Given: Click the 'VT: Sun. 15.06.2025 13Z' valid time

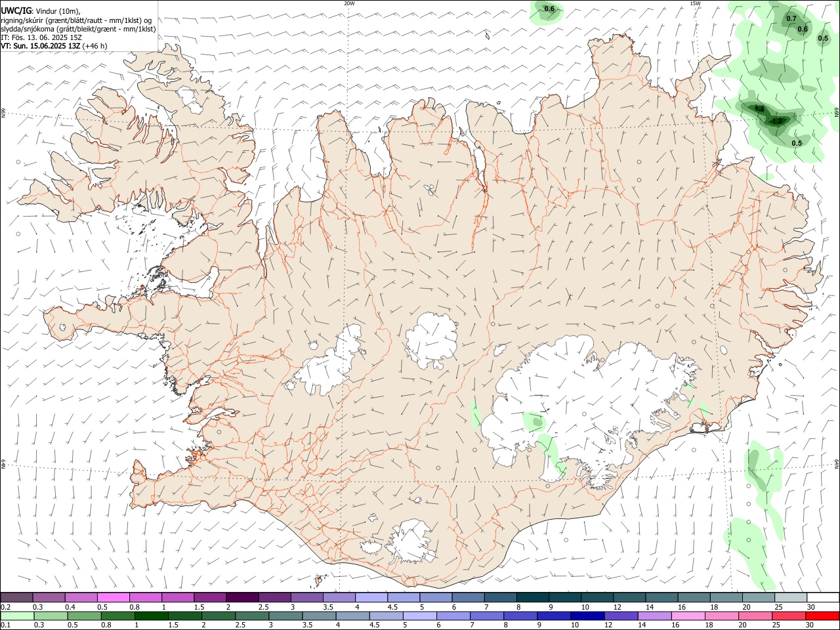Looking at the screenshot, I should (x=40, y=46).
